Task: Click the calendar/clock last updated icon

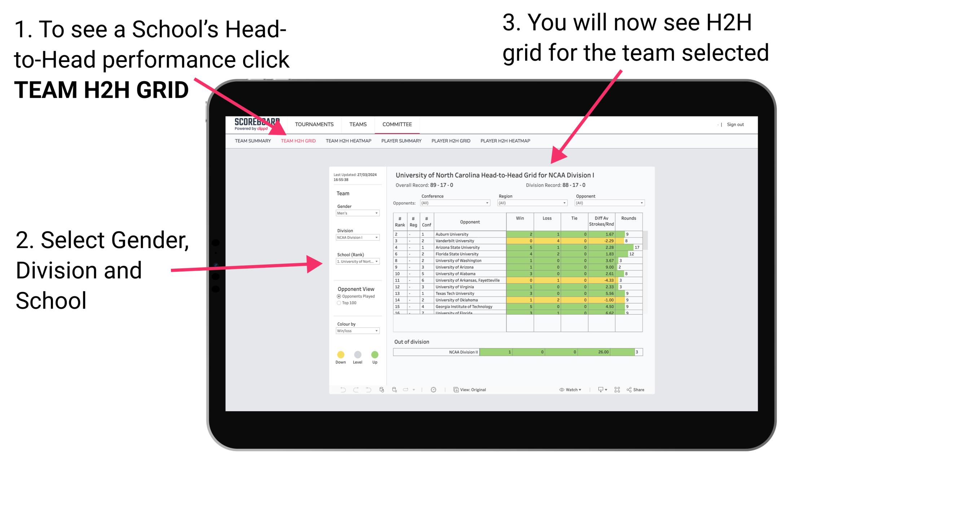Action: (x=433, y=389)
